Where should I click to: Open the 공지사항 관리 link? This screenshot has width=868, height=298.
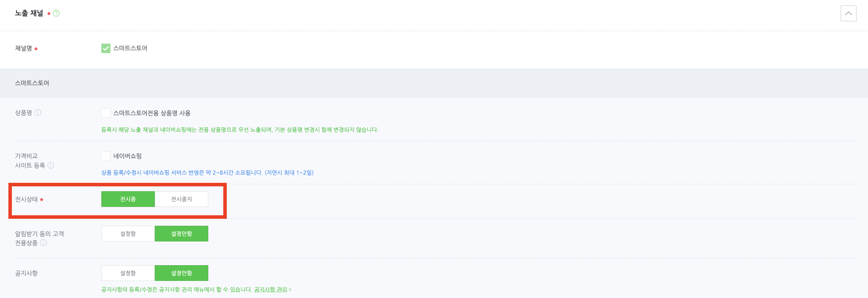270,290
